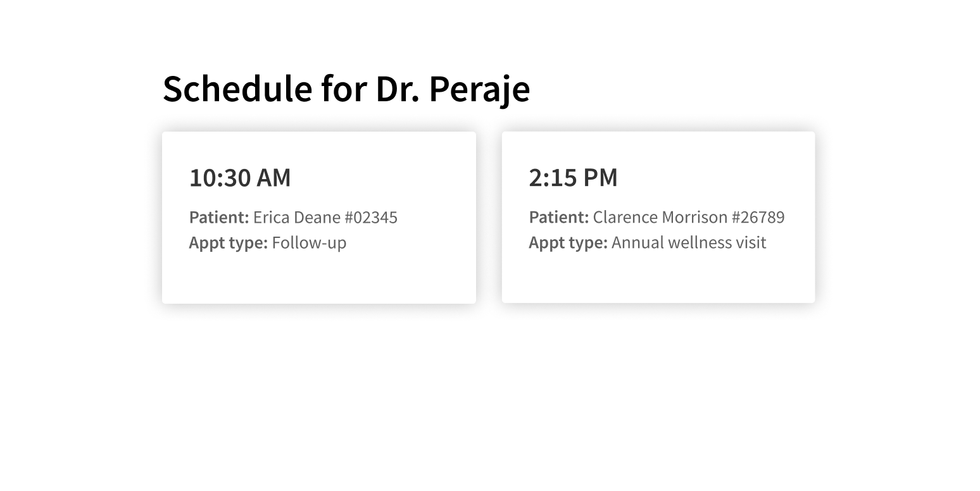Click the word Peraje in heading
The width and height of the screenshot is (980, 491).
(479, 89)
